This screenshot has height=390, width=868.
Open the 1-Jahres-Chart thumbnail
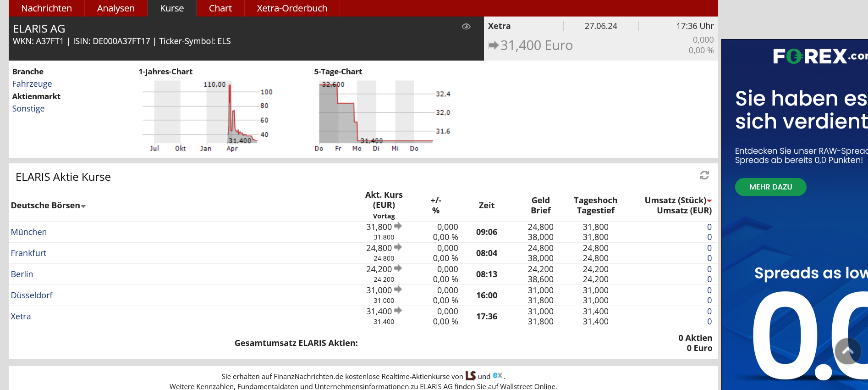pos(206,115)
